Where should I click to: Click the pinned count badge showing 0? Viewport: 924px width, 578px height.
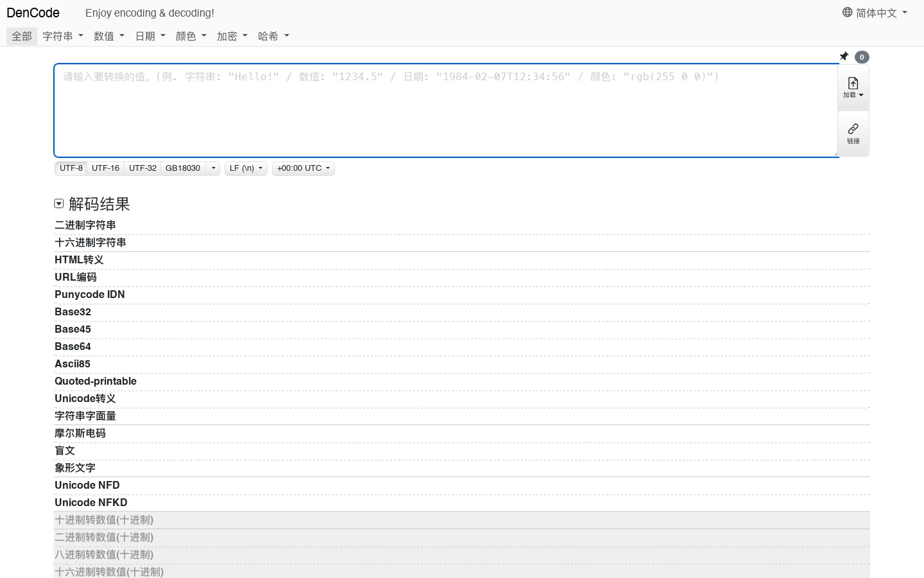862,57
